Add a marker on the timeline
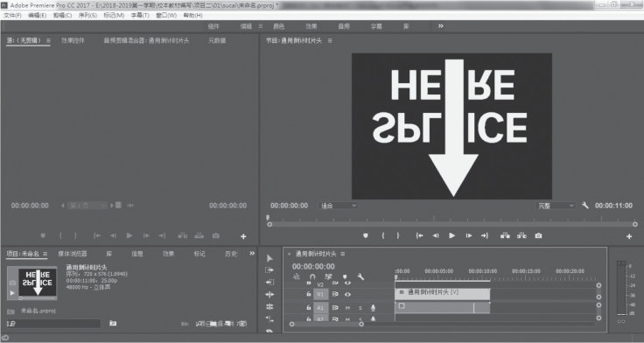This screenshot has height=343, width=644. click(x=345, y=276)
